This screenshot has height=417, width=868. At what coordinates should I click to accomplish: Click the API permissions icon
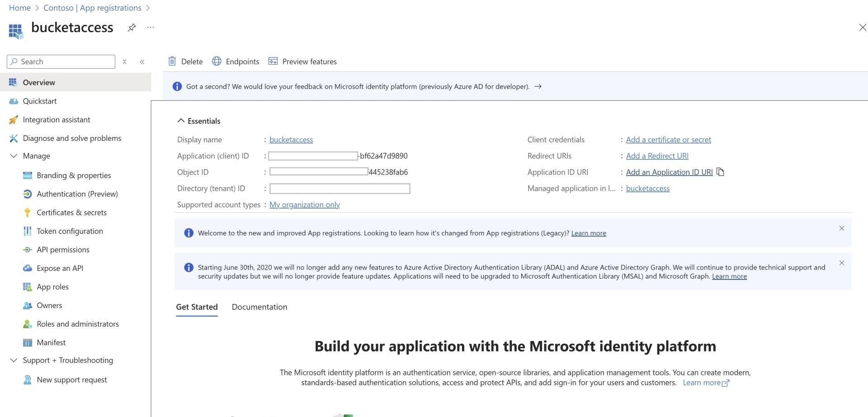(x=28, y=249)
